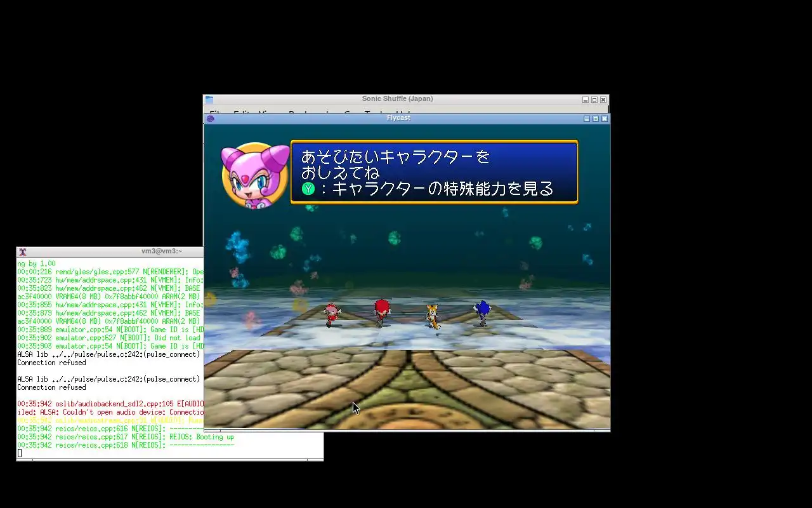
Task: Select the Tails character
Action: (x=433, y=316)
